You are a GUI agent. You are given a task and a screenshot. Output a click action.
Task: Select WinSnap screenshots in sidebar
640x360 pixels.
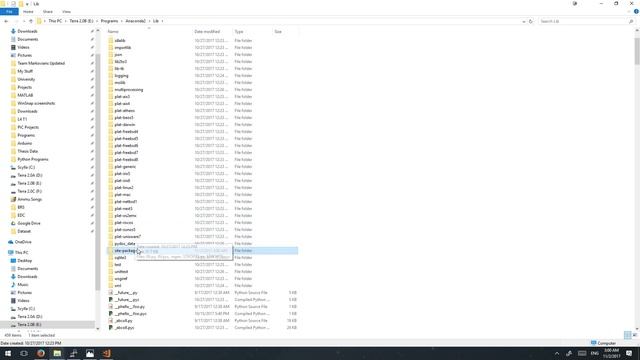(36, 103)
